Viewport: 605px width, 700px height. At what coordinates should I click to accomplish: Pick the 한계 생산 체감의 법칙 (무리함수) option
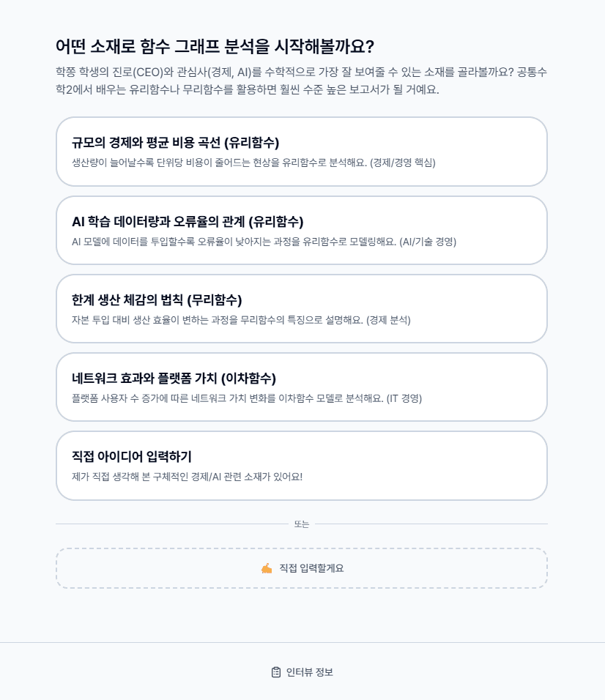click(301, 309)
